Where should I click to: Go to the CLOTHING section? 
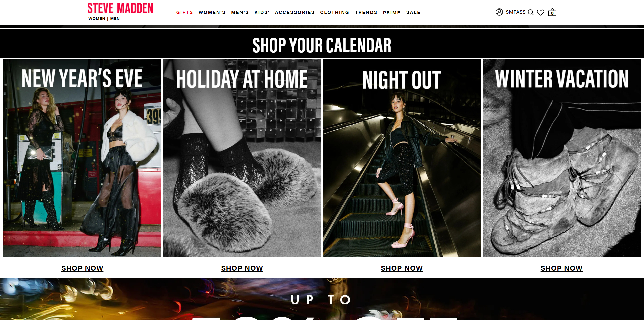point(335,12)
